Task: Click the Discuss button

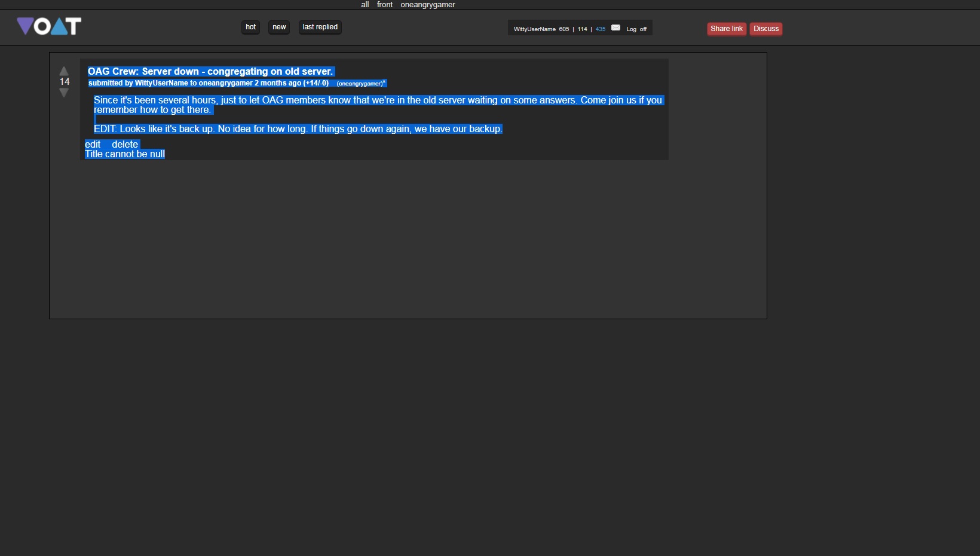Action: [x=766, y=29]
